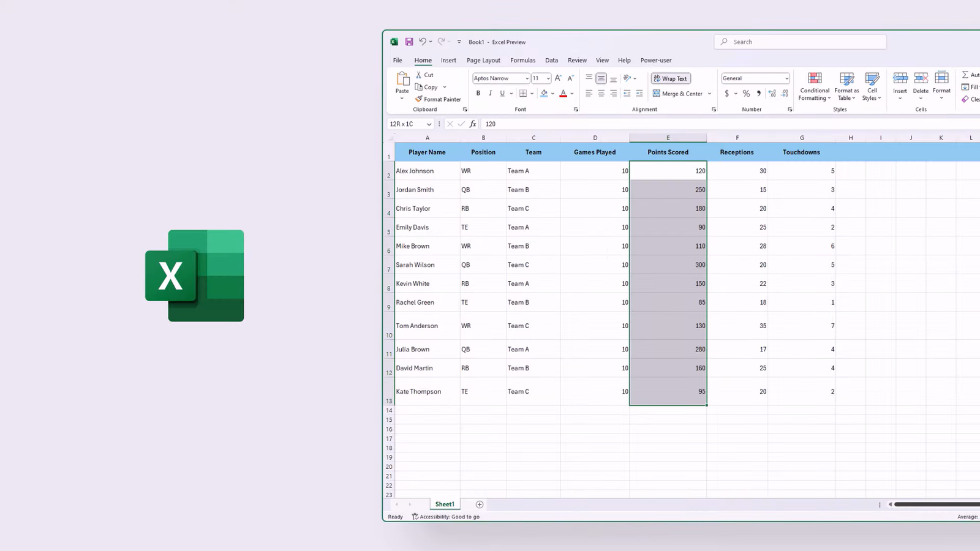Image resolution: width=980 pixels, height=551 pixels.
Task: Click the Fill Color bucket icon
Action: click(x=544, y=93)
